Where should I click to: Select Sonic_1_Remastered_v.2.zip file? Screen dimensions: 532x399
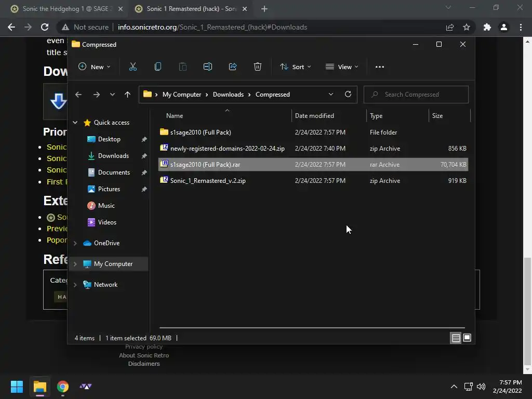(x=313, y=180)
